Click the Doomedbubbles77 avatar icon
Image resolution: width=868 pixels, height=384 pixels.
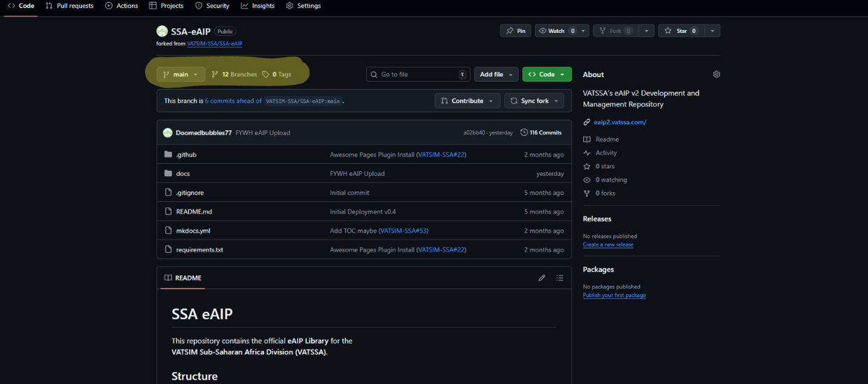pos(168,132)
